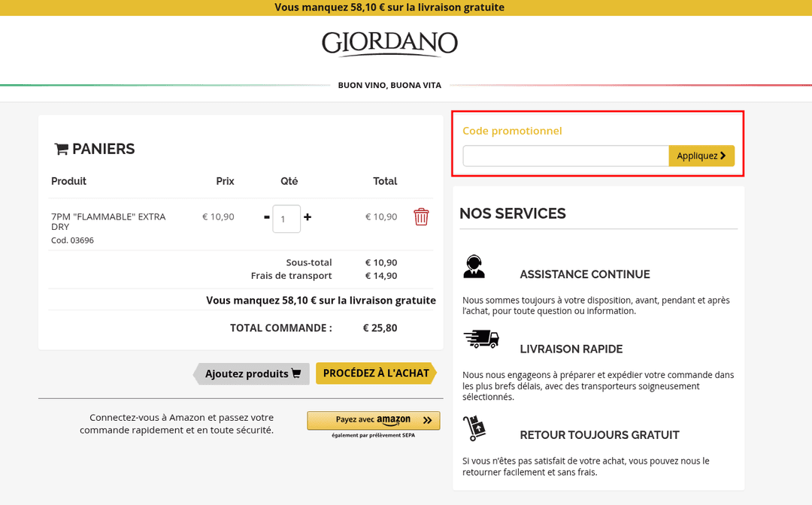Click the Produit column header

(69, 181)
